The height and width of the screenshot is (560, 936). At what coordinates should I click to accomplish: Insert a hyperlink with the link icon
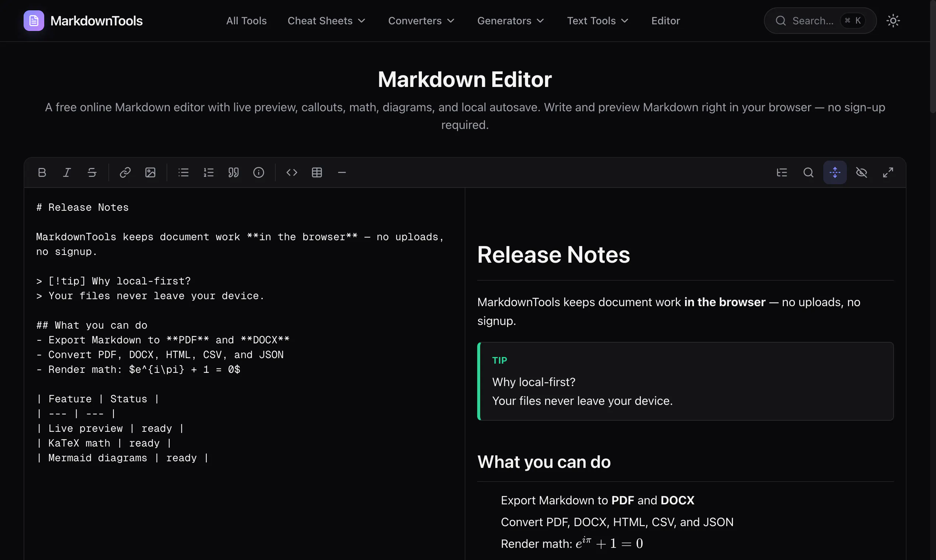point(125,172)
